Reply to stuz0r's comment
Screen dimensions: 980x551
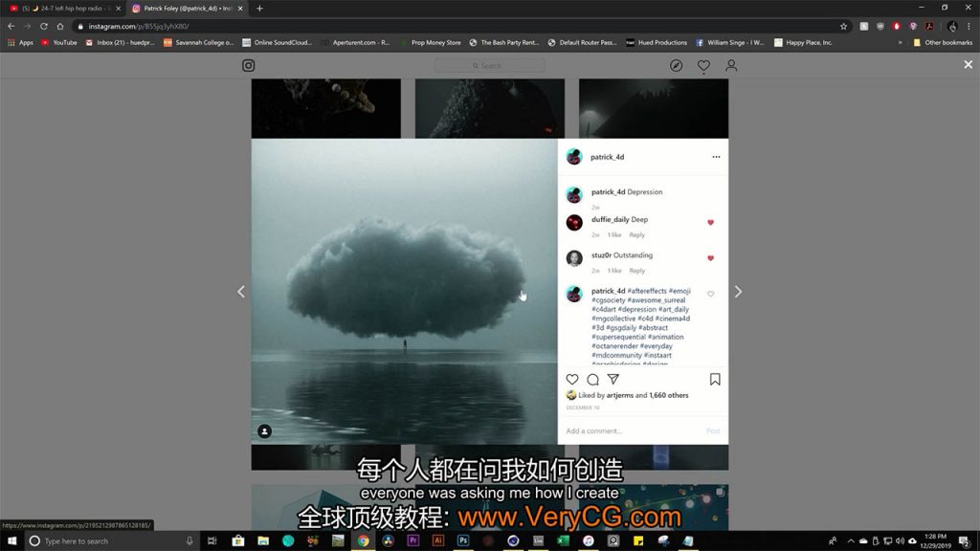click(x=636, y=271)
